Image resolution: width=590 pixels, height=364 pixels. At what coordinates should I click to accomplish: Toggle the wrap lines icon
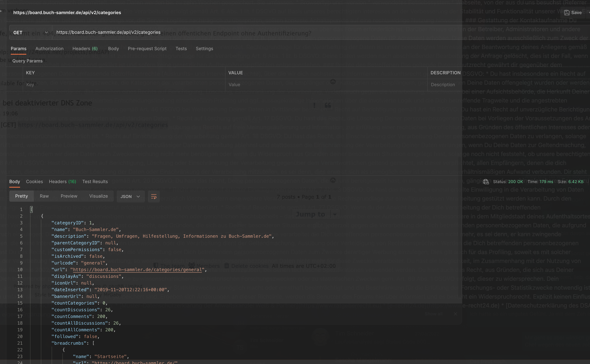tap(154, 196)
